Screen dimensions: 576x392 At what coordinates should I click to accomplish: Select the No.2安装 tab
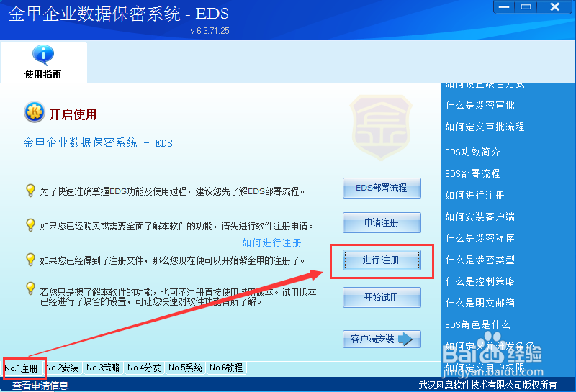63,368
